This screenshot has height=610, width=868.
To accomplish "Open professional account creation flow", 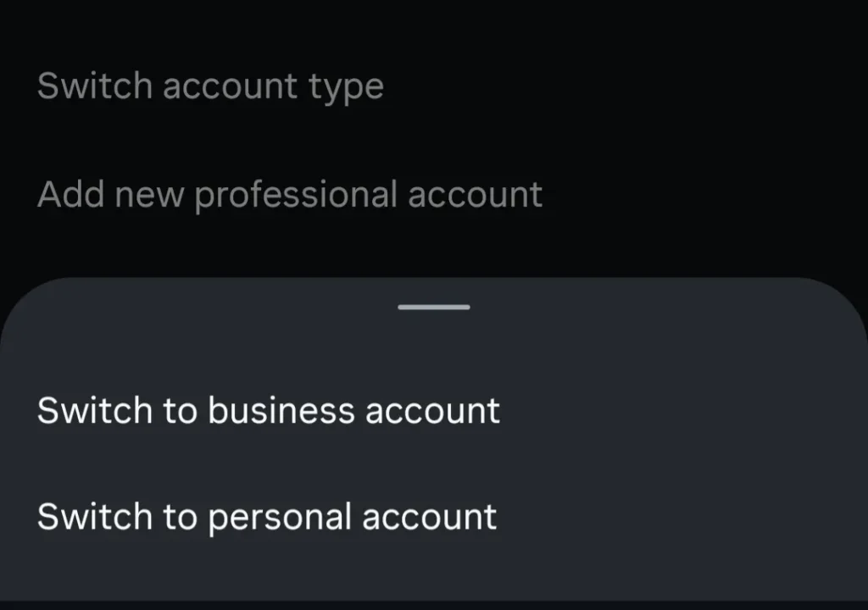I will point(290,193).
